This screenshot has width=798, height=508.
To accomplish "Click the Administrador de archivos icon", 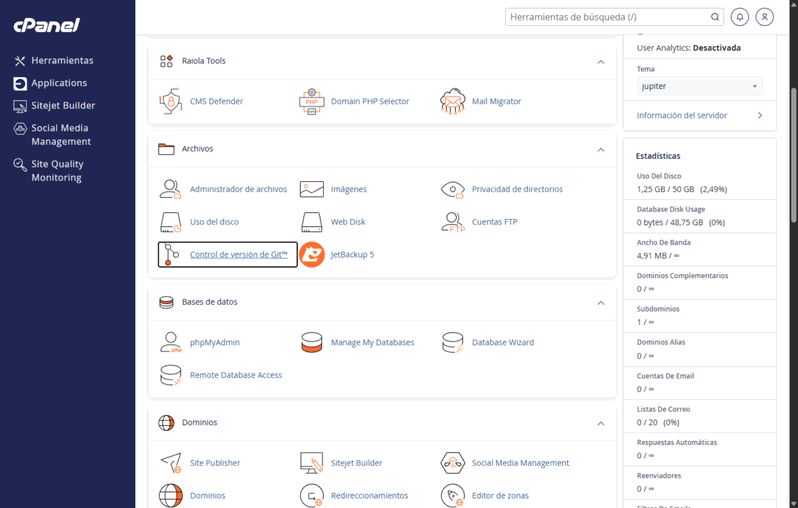I will [x=170, y=189].
